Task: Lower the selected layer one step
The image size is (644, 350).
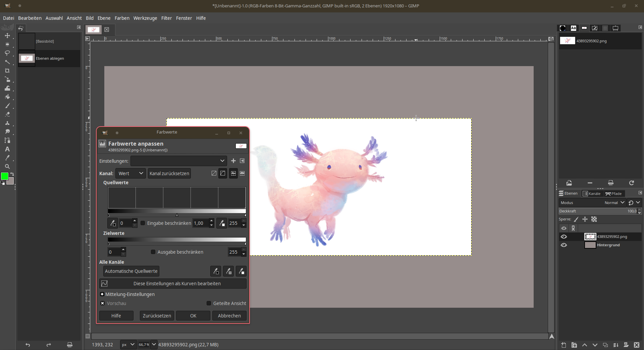Action: [x=595, y=345]
